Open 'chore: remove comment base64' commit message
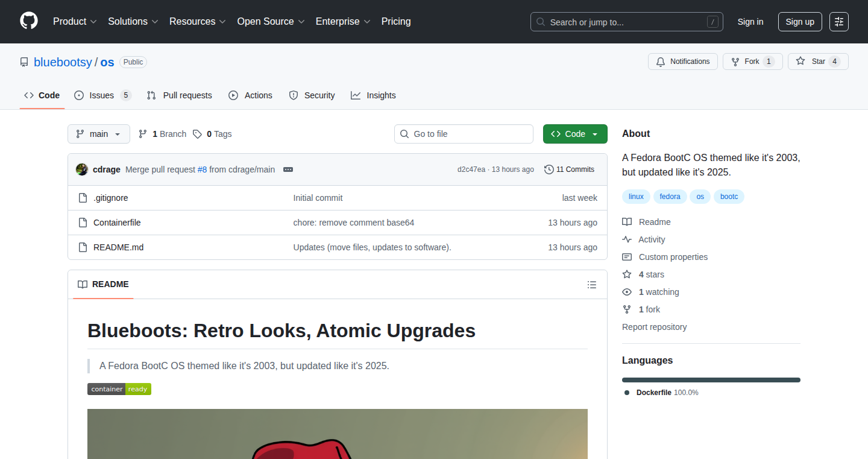 coord(354,223)
